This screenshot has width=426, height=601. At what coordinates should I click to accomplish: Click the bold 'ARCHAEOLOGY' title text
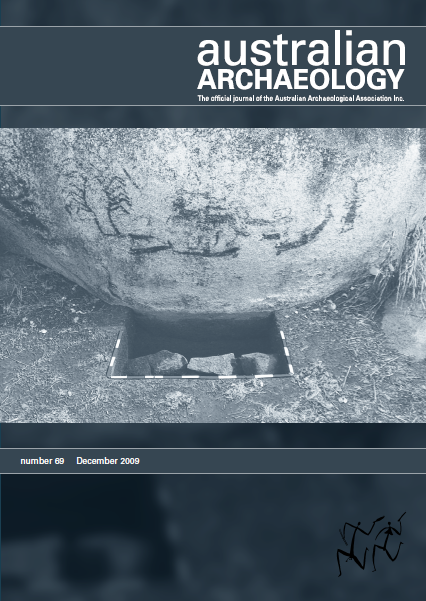[301, 79]
